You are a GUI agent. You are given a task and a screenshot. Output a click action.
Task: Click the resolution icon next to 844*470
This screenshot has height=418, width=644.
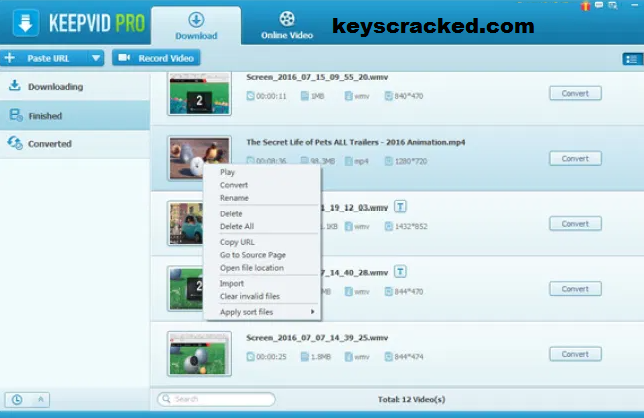(389, 292)
